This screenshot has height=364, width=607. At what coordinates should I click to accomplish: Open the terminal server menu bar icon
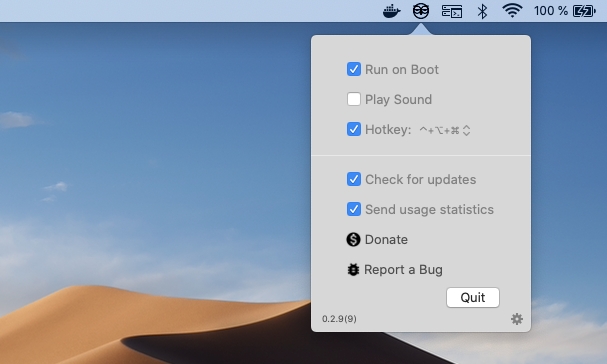[x=452, y=11]
